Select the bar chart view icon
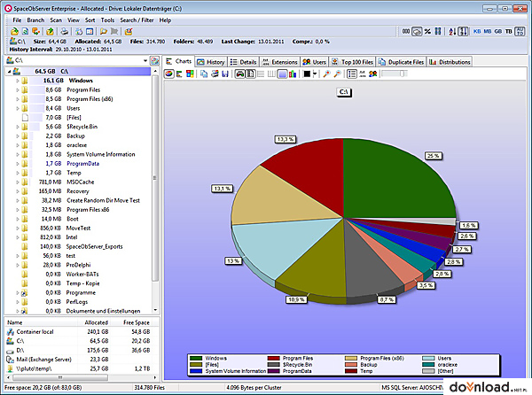The width and height of the screenshot is (532, 395). pyautogui.click(x=179, y=74)
